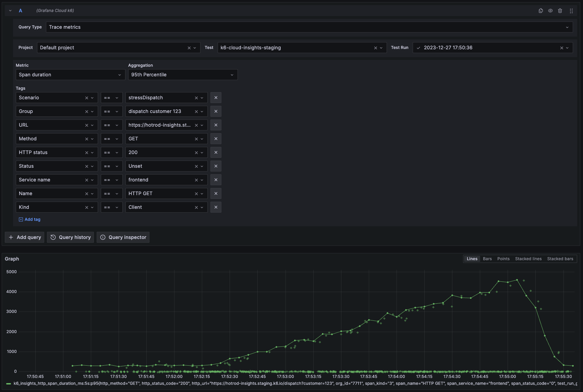Collapse query A row
The image size is (583, 392).
pos(10,11)
